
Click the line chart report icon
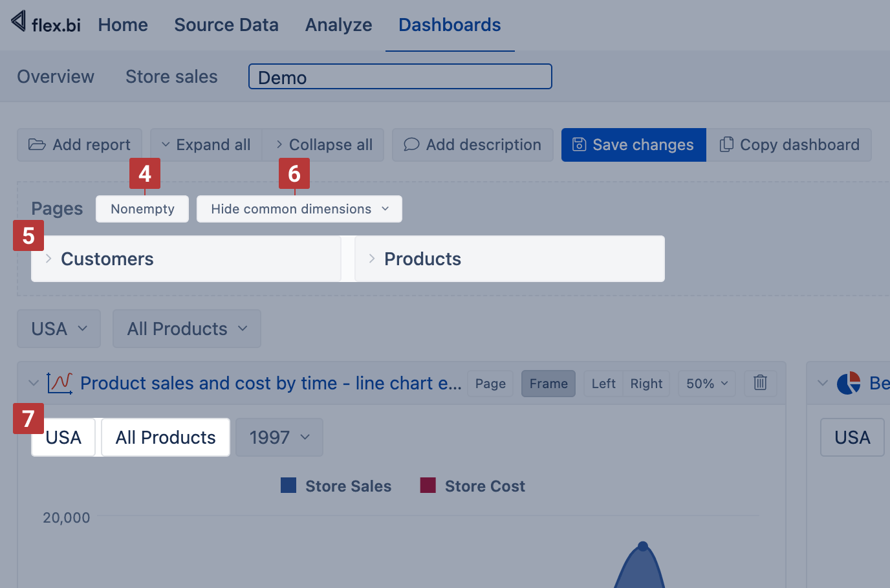pos(60,383)
